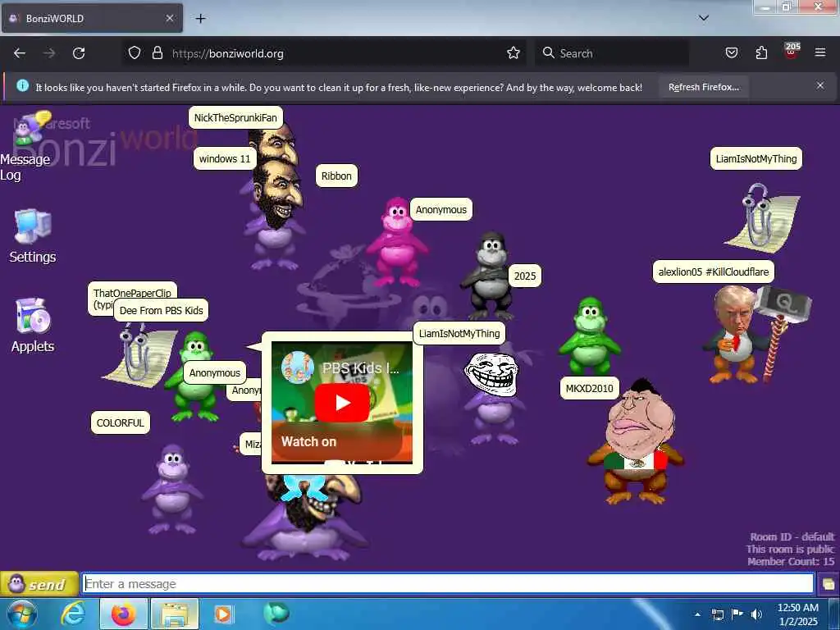Click the COLORFUL name label
The image size is (840, 630).
120,422
